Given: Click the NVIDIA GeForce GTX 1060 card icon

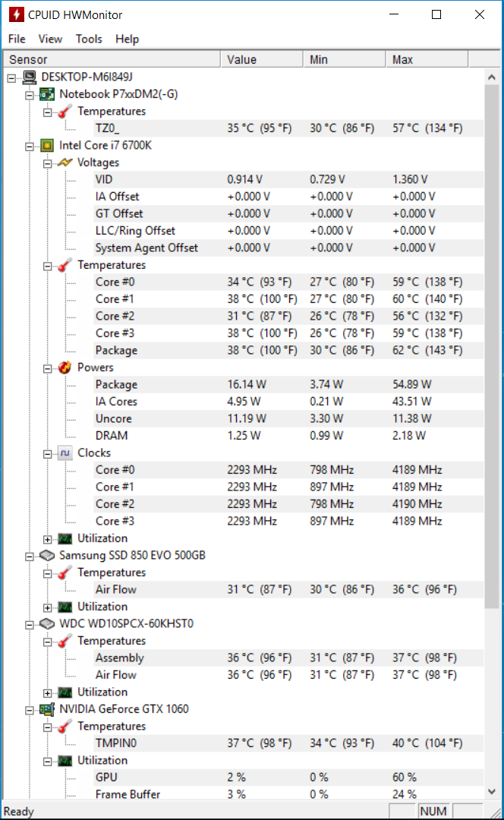Looking at the screenshot, I should pyautogui.click(x=47, y=709).
